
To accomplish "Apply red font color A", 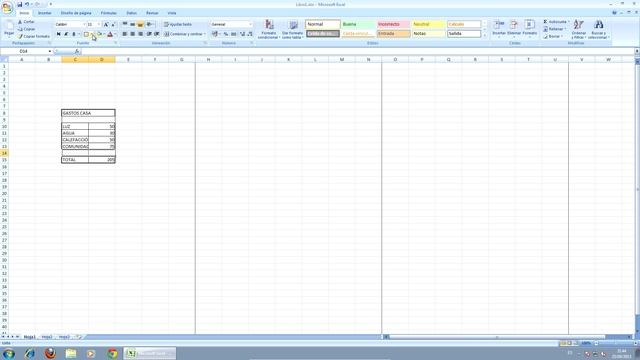I will pyautogui.click(x=110, y=34).
